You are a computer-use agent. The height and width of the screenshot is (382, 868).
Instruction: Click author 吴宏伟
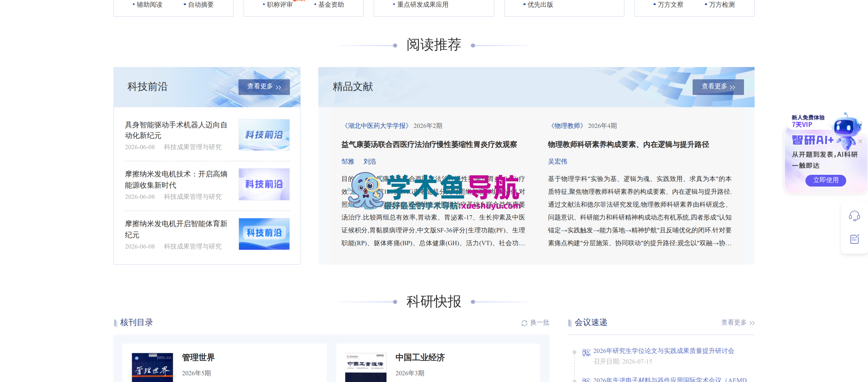557,161
